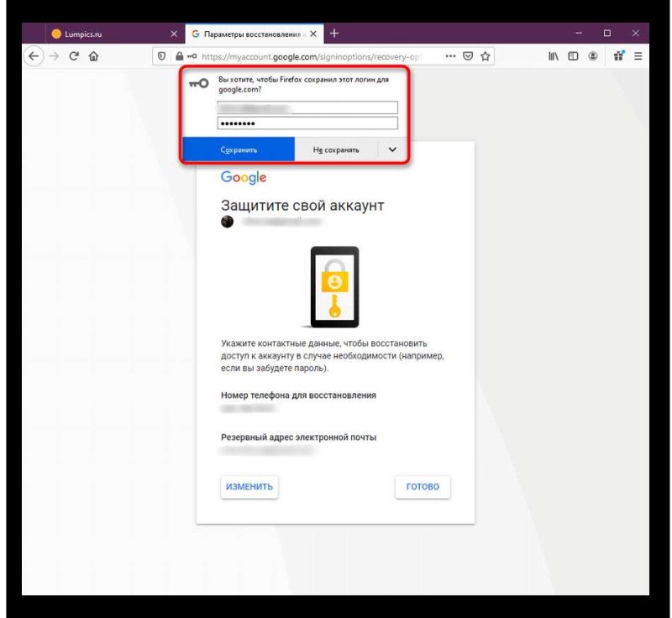Maximize the Firefox window

pos(606,33)
